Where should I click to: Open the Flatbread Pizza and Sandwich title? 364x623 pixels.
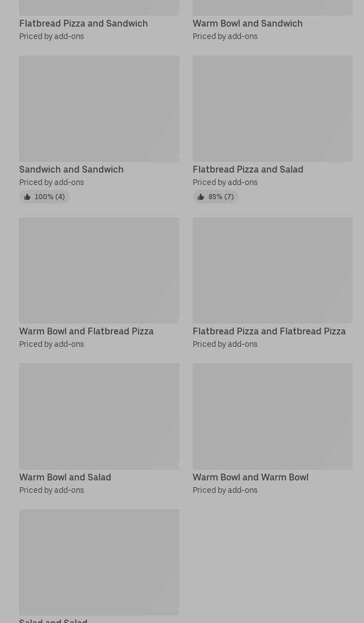[83, 23]
